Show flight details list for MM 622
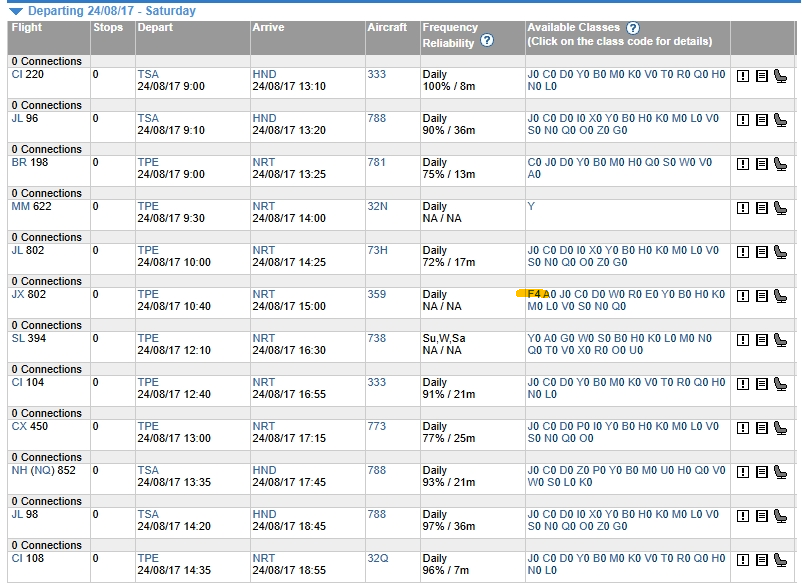This screenshot has height=585, width=802. click(762, 208)
